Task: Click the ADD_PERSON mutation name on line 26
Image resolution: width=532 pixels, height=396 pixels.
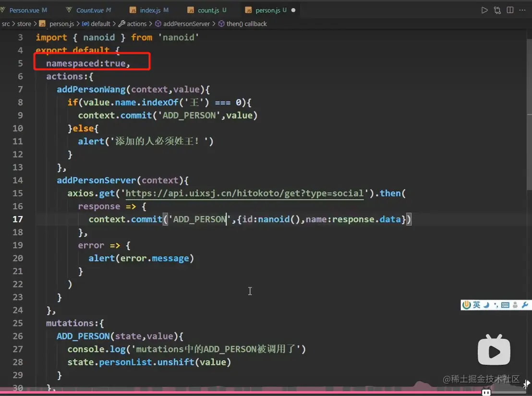Action: point(83,336)
